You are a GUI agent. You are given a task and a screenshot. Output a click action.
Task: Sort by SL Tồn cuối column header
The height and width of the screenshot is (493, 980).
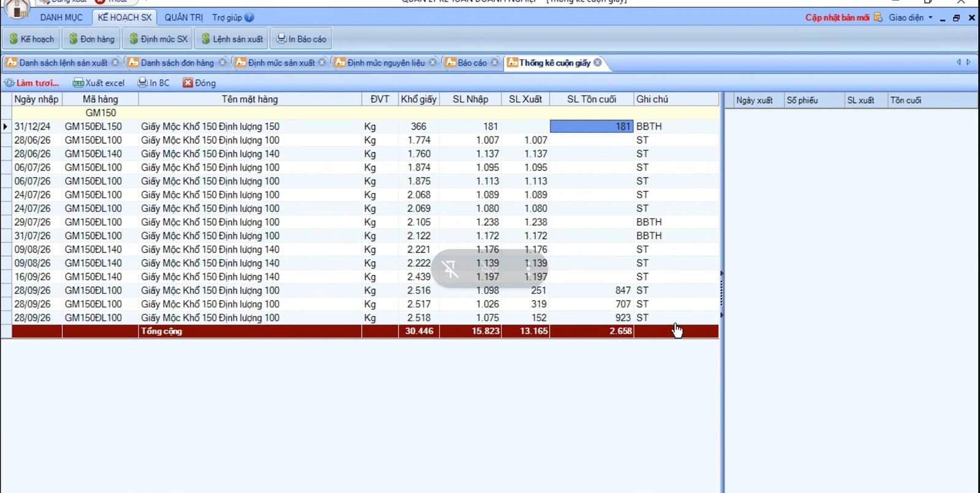pyautogui.click(x=592, y=99)
